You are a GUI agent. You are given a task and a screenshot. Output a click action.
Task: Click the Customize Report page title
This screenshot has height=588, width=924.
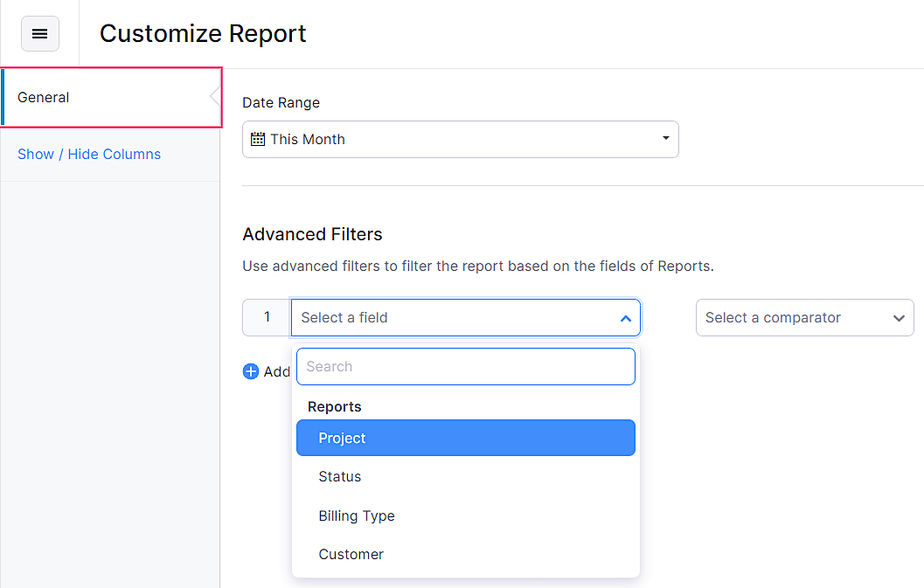pyautogui.click(x=203, y=34)
